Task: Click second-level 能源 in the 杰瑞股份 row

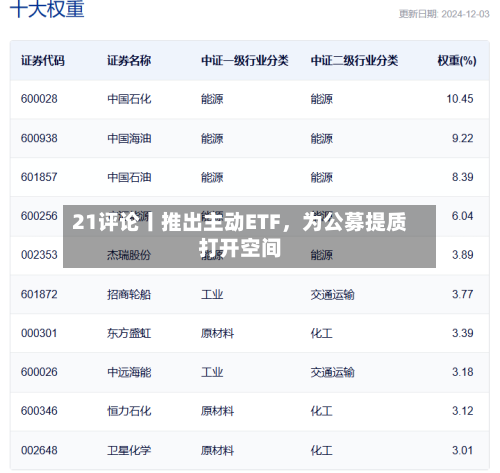Action: [322, 255]
